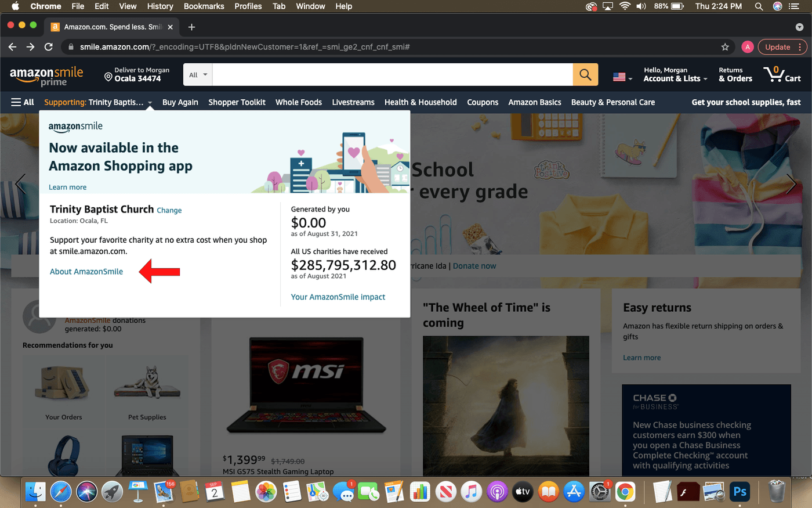Viewport: 812px width, 508px height.
Task: Click the Chase for Business ad
Action: [x=706, y=430]
